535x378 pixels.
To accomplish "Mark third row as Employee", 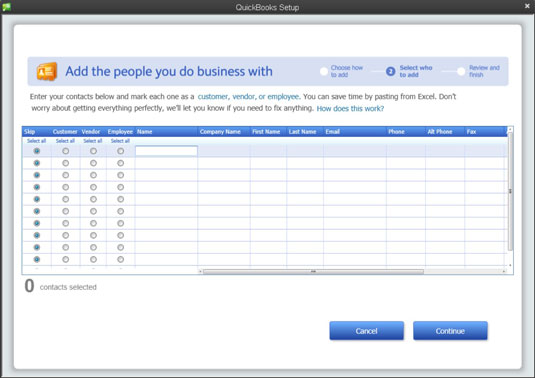I will tap(120, 175).
